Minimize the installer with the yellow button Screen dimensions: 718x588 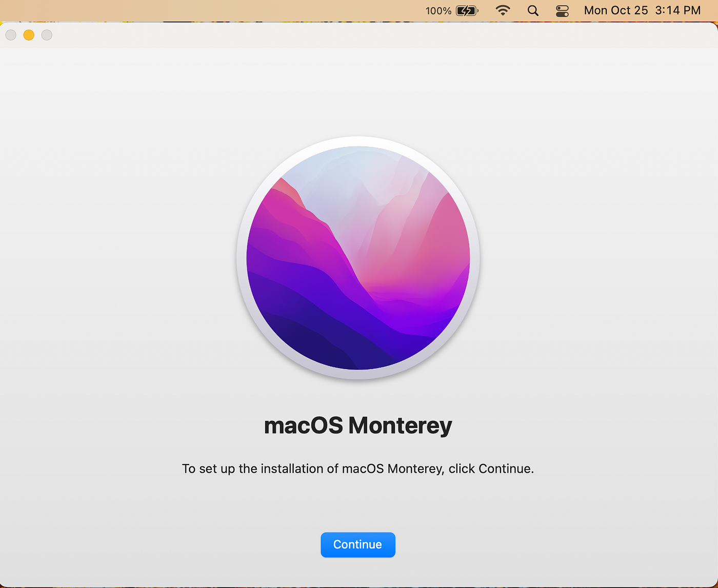point(29,35)
